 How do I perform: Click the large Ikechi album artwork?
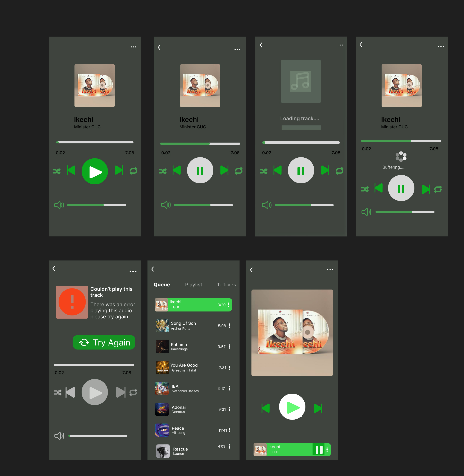click(292, 333)
